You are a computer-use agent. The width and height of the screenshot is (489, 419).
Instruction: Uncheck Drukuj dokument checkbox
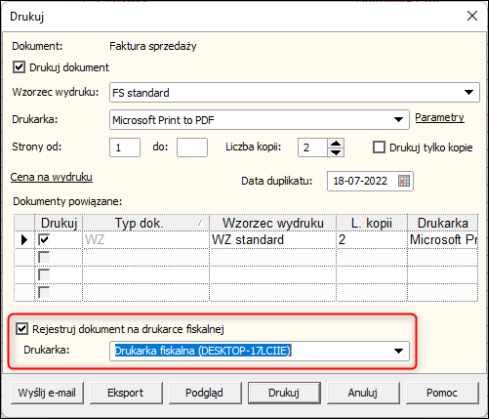(x=19, y=67)
